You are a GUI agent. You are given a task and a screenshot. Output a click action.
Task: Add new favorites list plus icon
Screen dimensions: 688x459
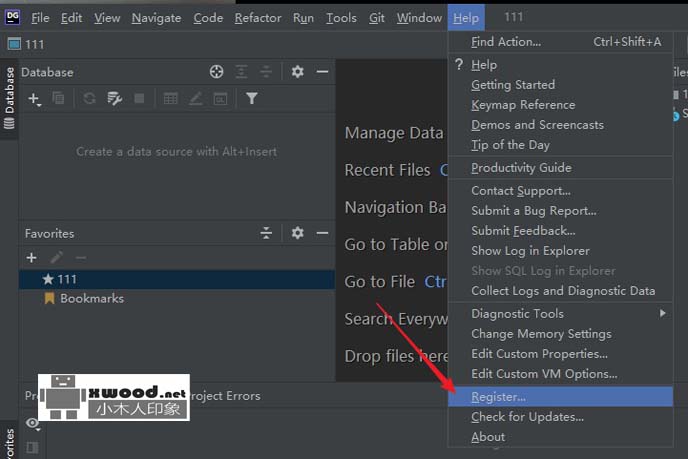click(32, 258)
